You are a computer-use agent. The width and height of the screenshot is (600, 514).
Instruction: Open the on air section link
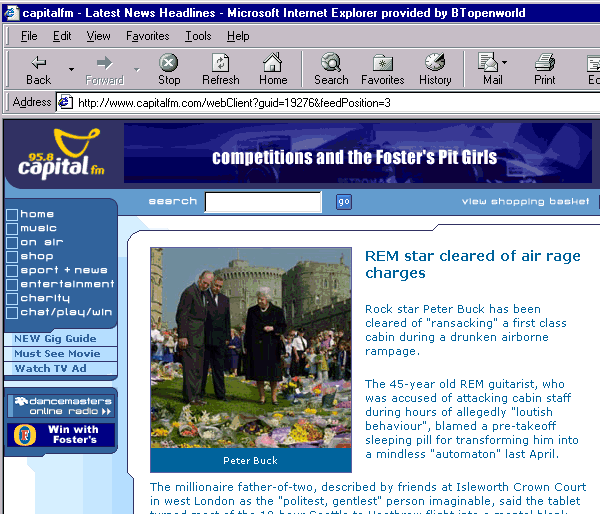click(x=42, y=242)
